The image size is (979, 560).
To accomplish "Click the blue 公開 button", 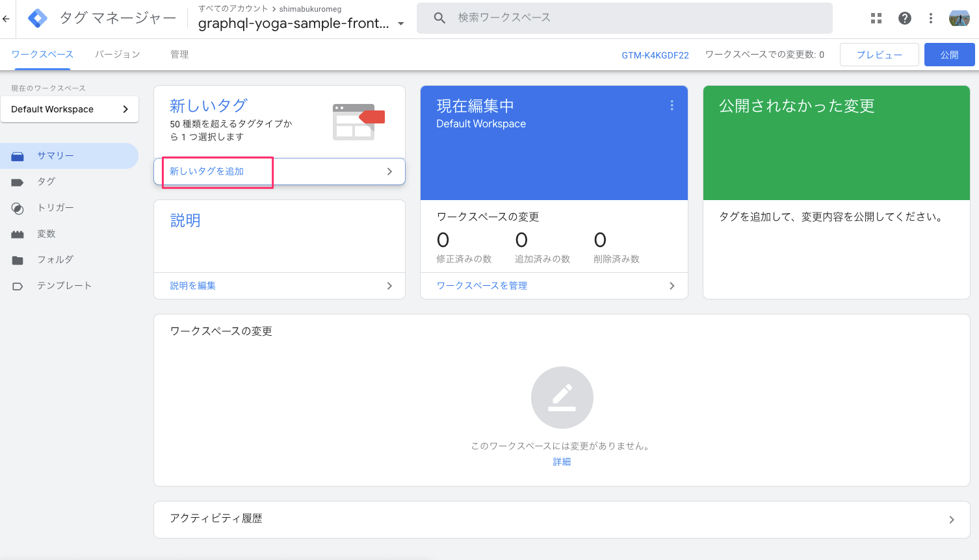I will pyautogui.click(x=949, y=54).
